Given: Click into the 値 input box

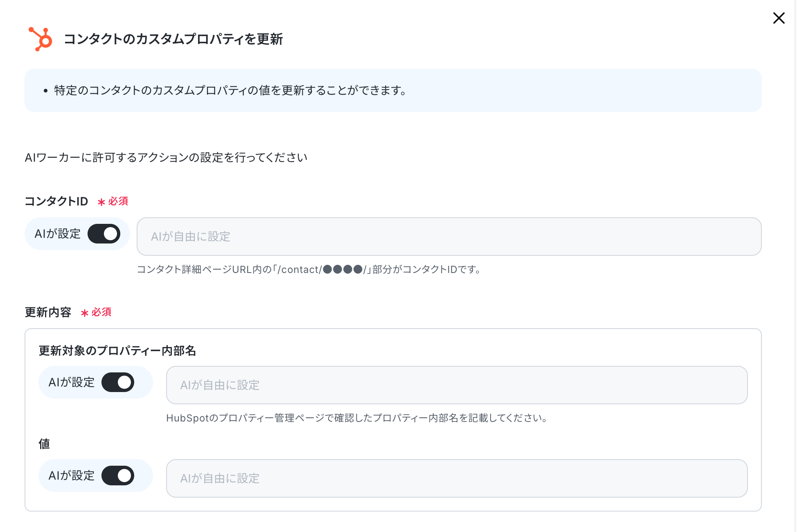Looking at the screenshot, I should click(x=457, y=478).
